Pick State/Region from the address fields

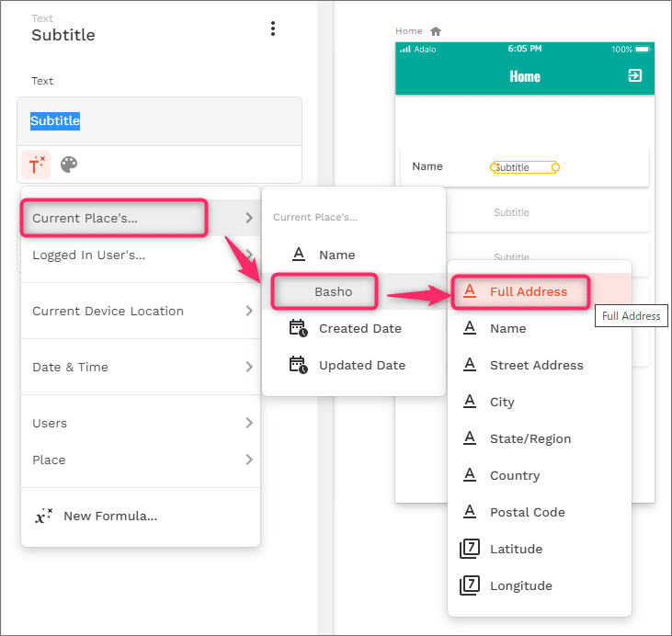540,438
